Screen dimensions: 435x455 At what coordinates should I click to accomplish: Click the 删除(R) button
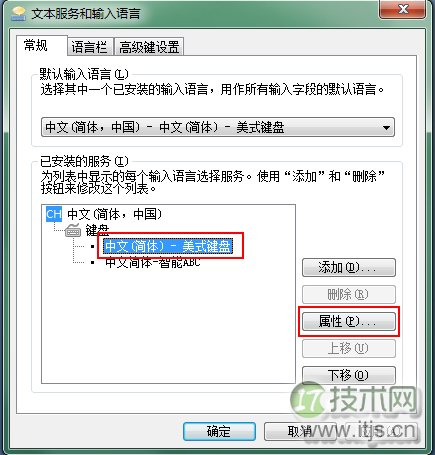coord(349,294)
